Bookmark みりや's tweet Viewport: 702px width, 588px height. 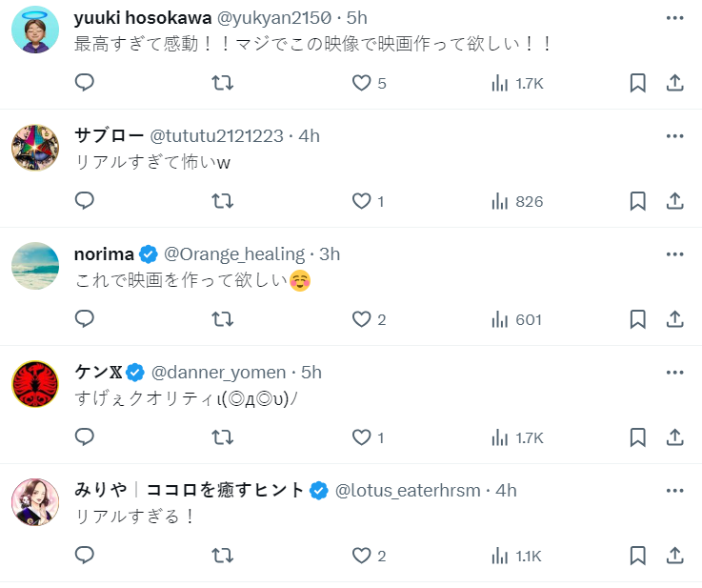638,556
